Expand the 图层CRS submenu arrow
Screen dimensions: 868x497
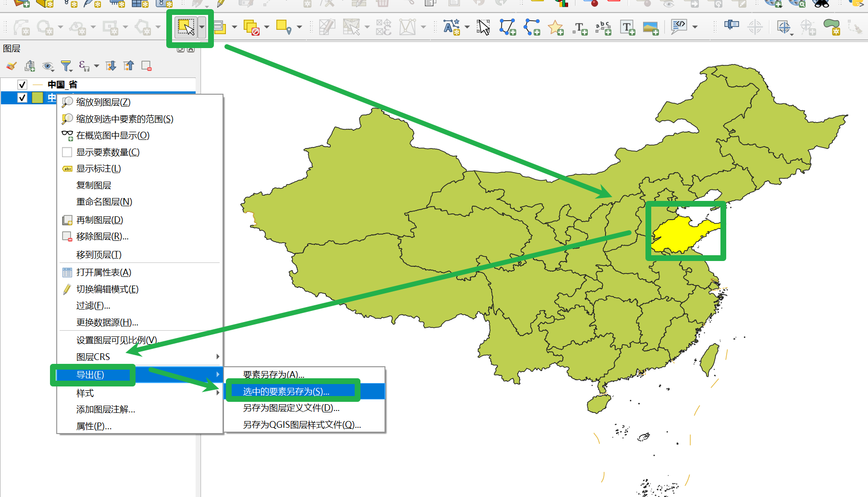[x=218, y=357]
